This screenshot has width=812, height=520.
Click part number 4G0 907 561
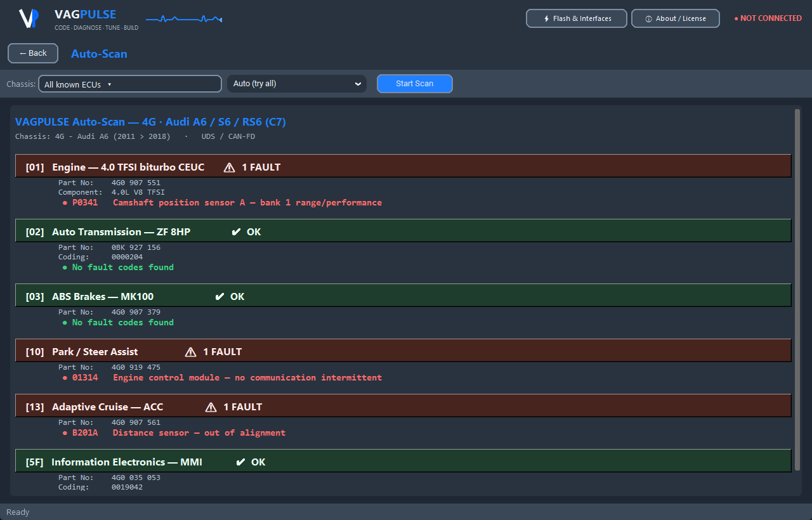(136, 423)
